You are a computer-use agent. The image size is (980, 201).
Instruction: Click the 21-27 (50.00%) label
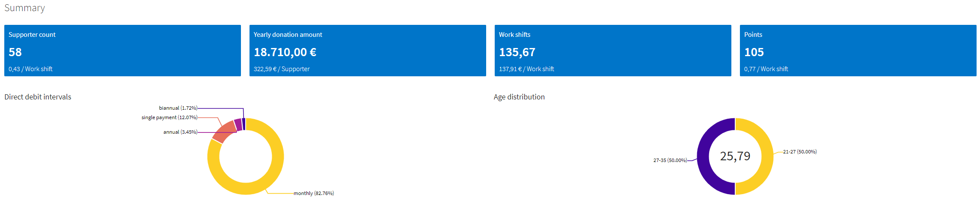pyautogui.click(x=800, y=152)
